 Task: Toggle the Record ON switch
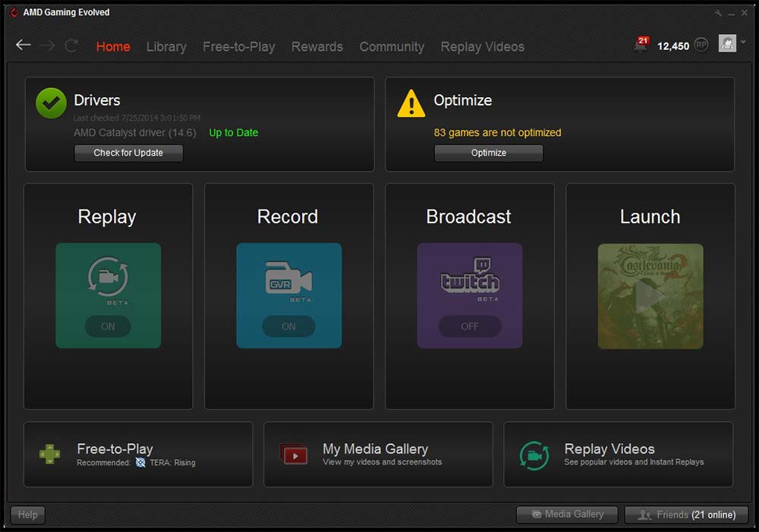(x=288, y=326)
